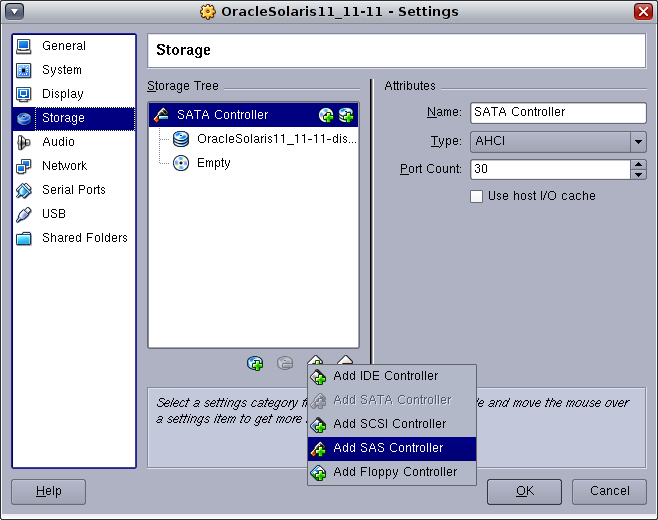Click the Cancel button
This screenshot has height=520, width=658.
609,491
